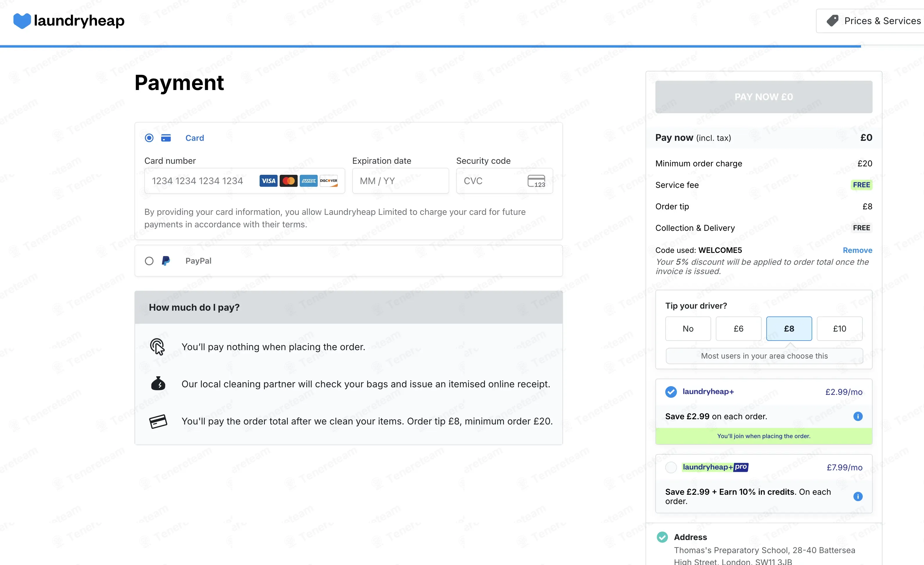
Task: Select the laundryheap+ pro membership option
Action: coord(671,467)
